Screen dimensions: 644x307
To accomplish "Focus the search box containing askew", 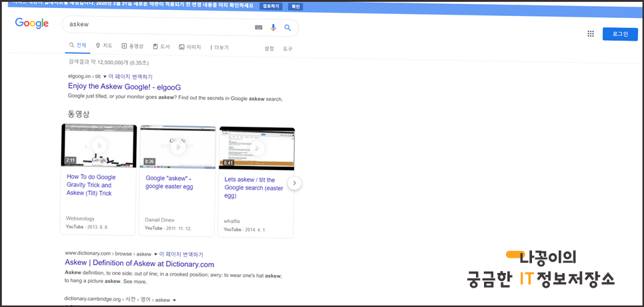I will [x=180, y=27].
